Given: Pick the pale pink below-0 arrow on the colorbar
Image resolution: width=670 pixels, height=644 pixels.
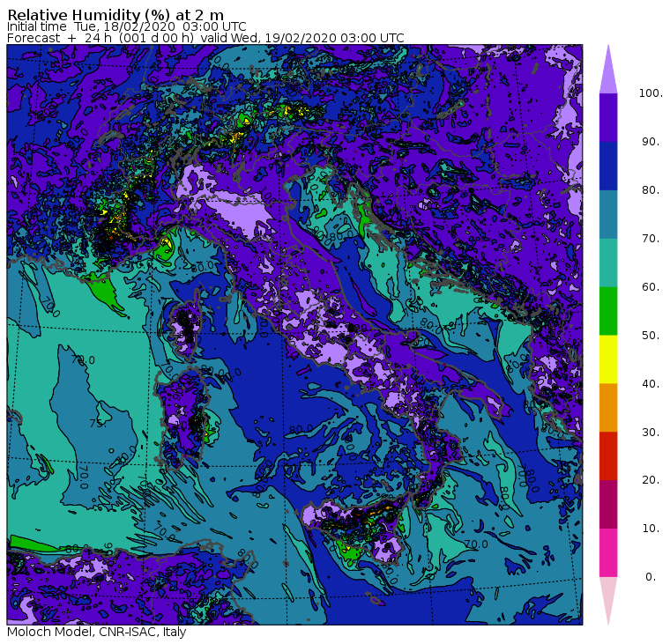Looking at the screenshot, I should (x=608, y=601).
